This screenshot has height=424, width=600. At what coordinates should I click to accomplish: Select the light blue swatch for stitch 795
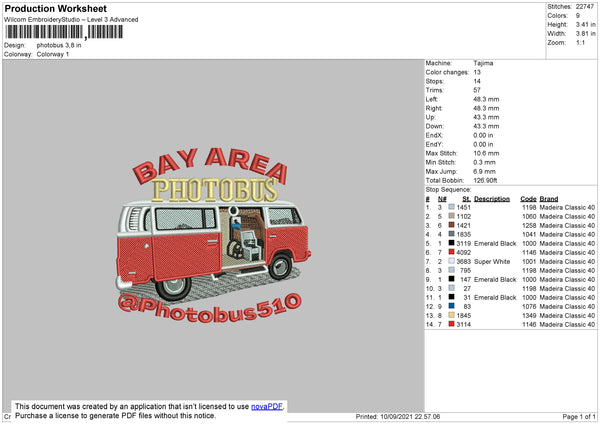[452, 270]
